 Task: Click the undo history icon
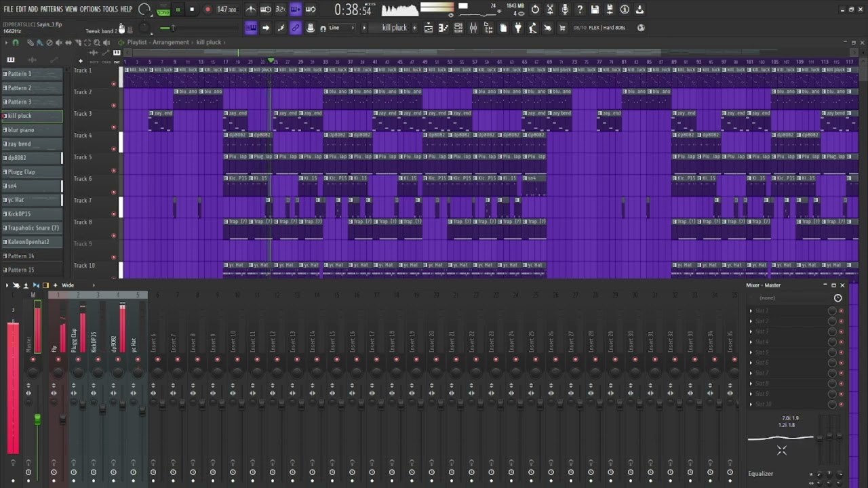[535, 9]
